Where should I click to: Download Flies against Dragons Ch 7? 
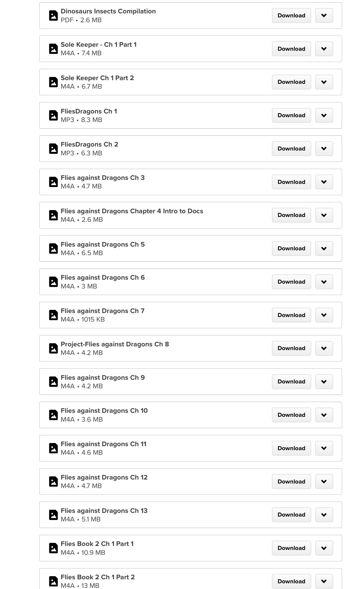[291, 315]
